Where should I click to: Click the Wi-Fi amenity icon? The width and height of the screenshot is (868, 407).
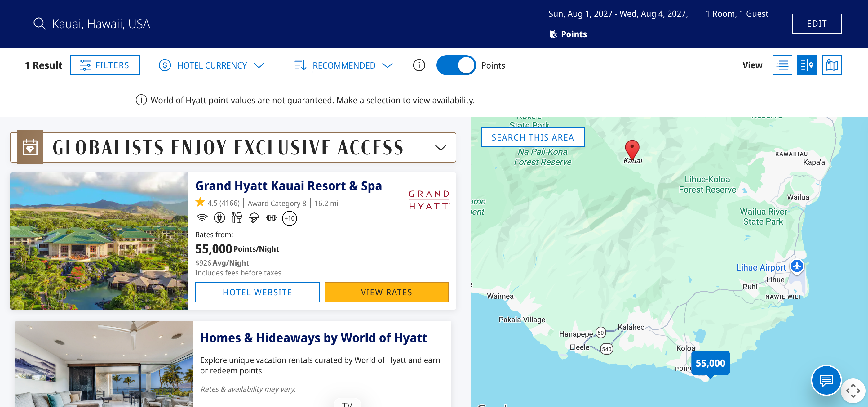click(202, 218)
